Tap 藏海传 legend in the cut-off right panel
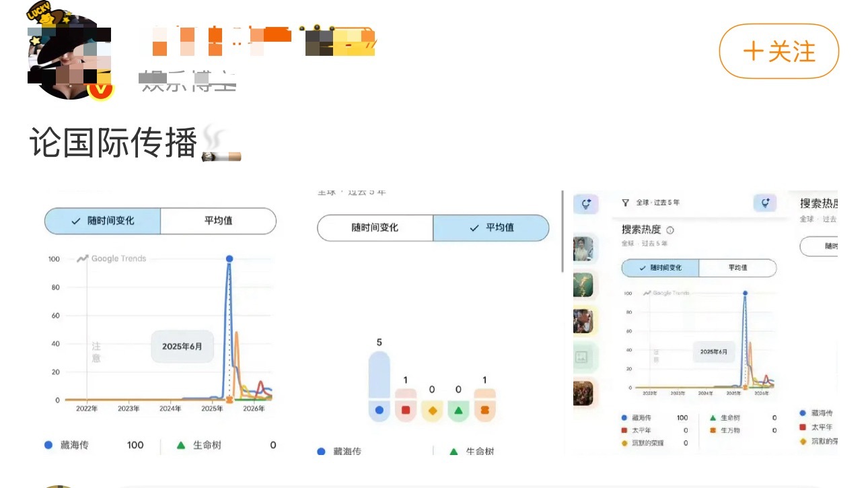Viewport: 868px width, 488px height. click(x=816, y=413)
